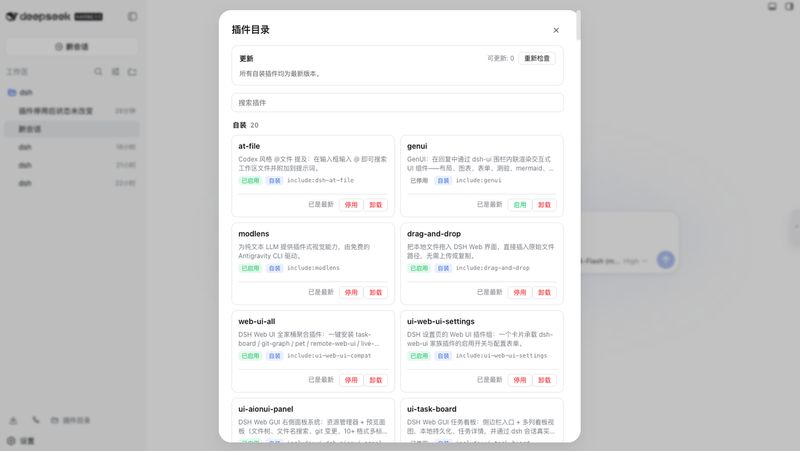Click the include:ui-web-ui-settings source label

point(501,356)
